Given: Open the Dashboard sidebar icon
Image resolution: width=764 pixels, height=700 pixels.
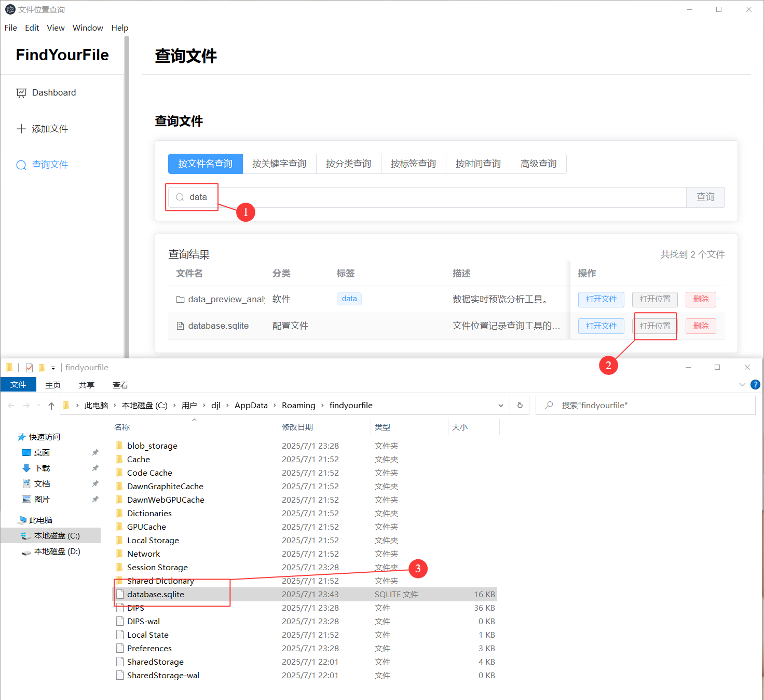Looking at the screenshot, I should [21, 93].
